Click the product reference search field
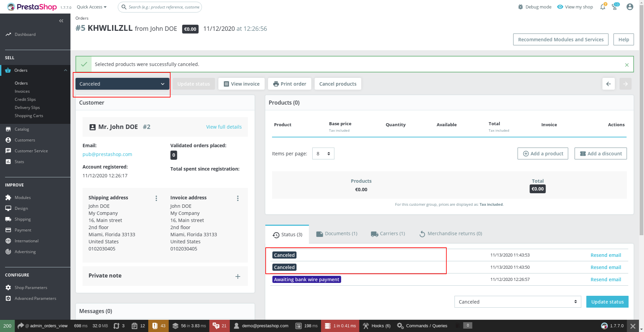 pyautogui.click(x=160, y=7)
